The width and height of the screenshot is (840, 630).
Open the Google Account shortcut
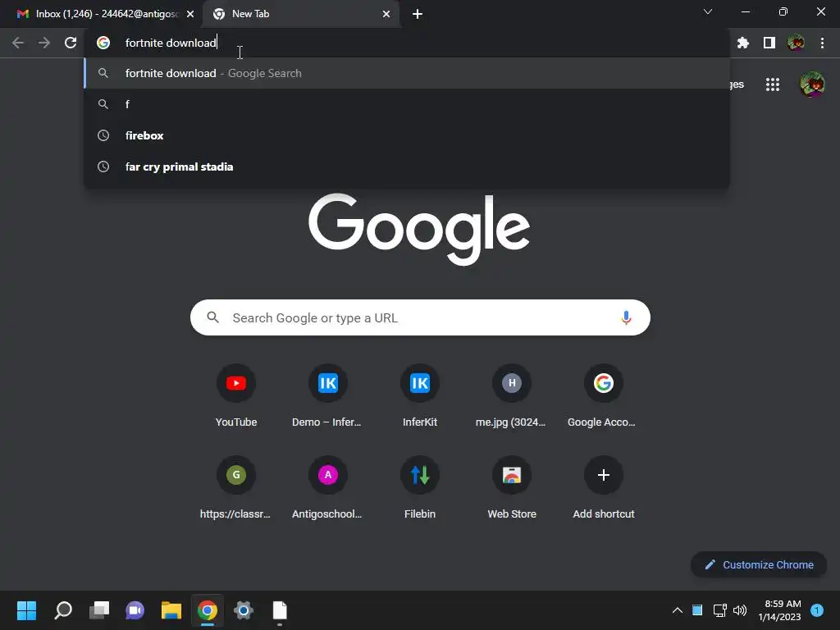pyautogui.click(x=603, y=395)
